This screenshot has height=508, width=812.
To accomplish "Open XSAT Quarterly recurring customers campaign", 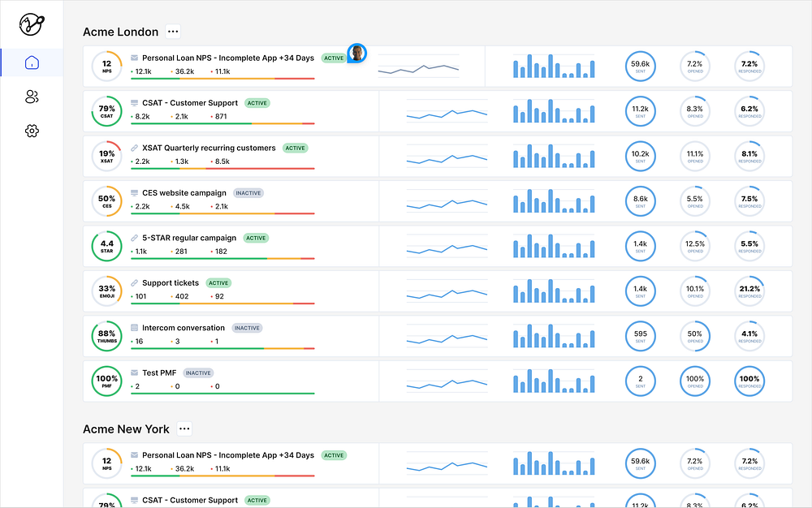I will [209, 148].
